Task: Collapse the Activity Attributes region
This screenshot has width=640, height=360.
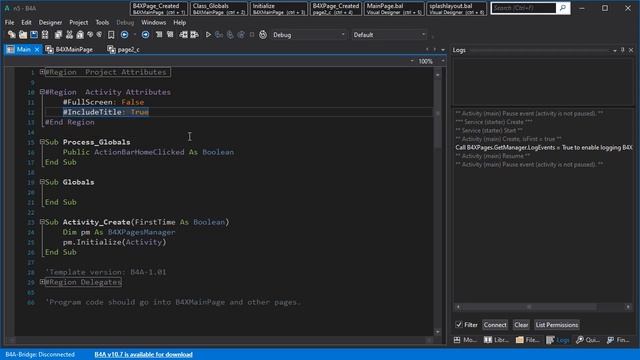Action: coord(42,92)
